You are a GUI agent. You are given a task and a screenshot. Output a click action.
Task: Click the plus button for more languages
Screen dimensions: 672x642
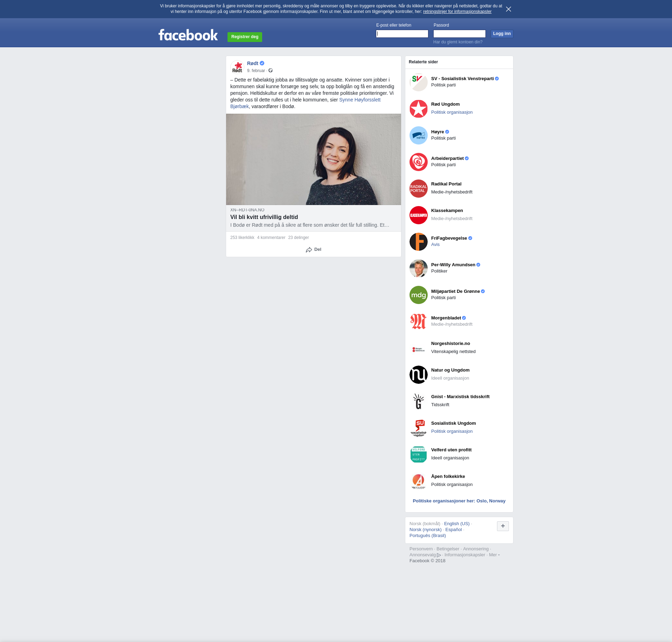(503, 526)
